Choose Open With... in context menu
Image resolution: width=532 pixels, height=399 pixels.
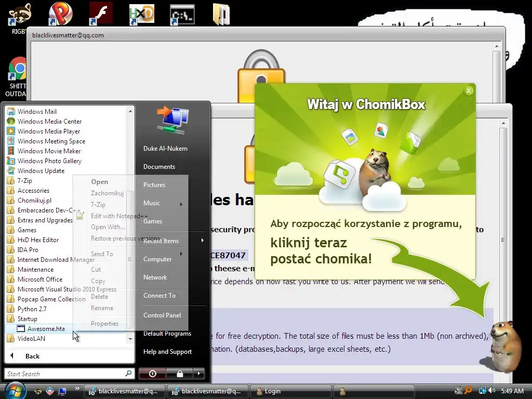point(108,227)
